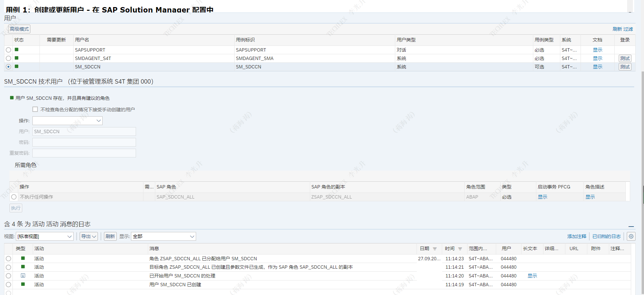This screenshot has width=644, height=295.
Task: Click 刷新 link above user table
Action: pyautogui.click(x=617, y=29)
